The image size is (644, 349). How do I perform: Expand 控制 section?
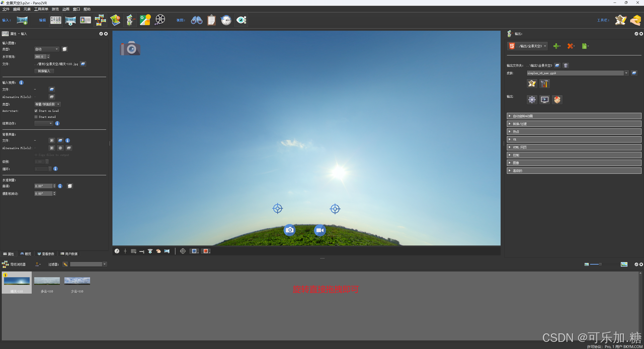tap(574, 155)
